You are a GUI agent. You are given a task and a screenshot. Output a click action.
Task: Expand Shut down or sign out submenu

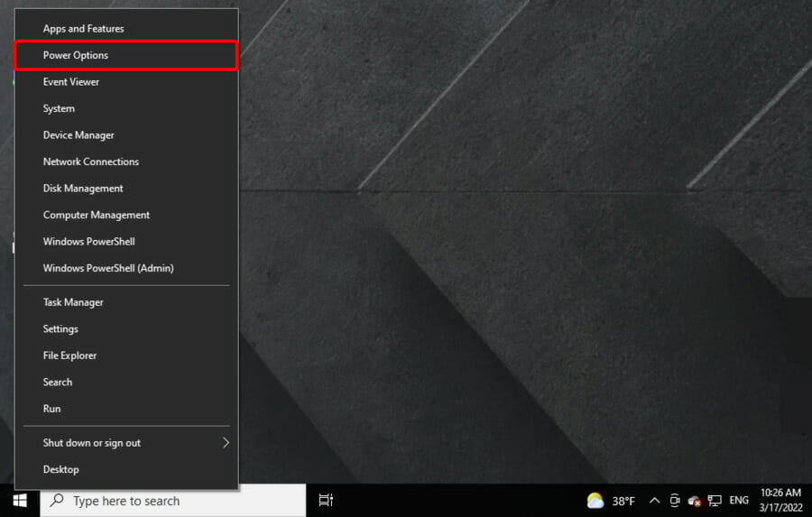126,442
